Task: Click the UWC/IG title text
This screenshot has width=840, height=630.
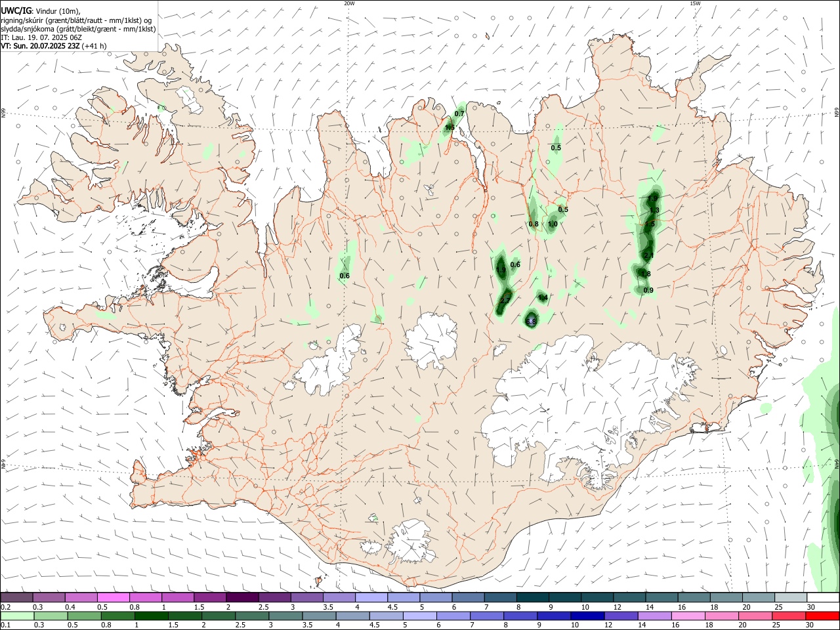Action: [16, 10]
